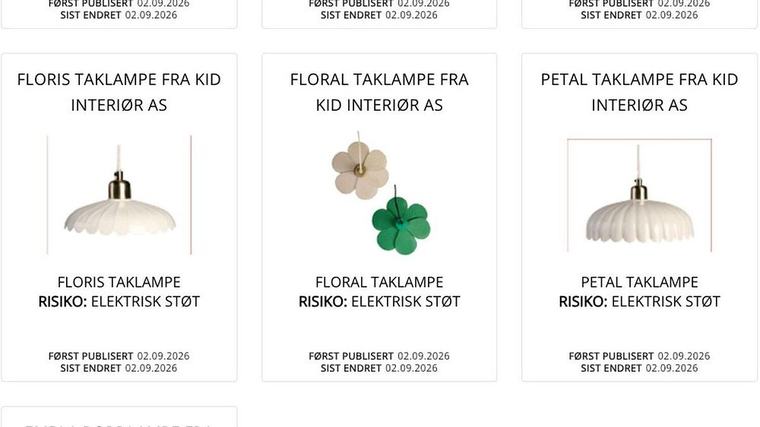Click heading 'Floris taklampe fra Kid Interiør AS'
This screenshot has width=760, height=427.
[x=119, y=92]
